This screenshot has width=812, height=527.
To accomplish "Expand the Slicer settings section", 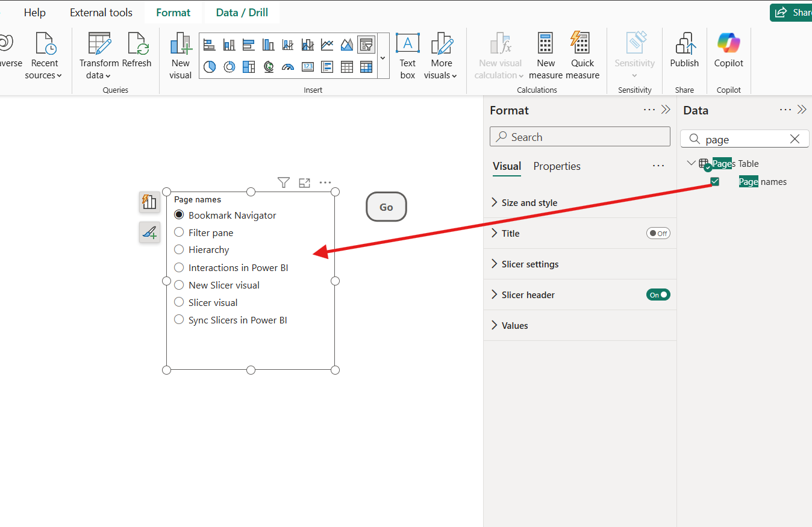I will click(529, 264).
